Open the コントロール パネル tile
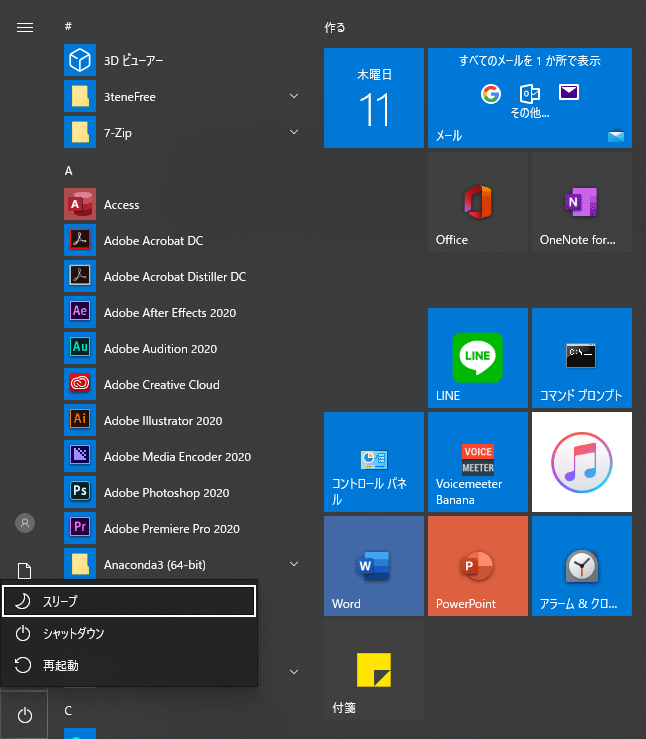Viewport: 646px width, 739px height. (374, 462)
